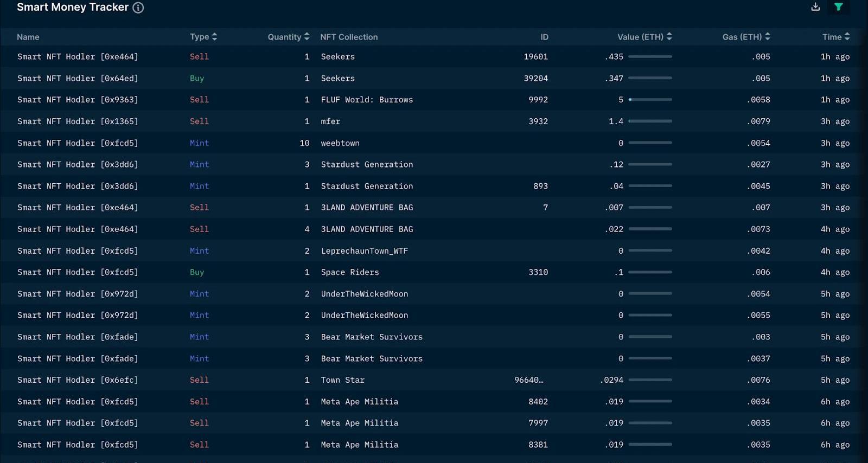Image resolution: width=868 pixels, height=463 pixels.
Task: Click value .12 for Stardust Generation
Action: click(x=616, y=164)
